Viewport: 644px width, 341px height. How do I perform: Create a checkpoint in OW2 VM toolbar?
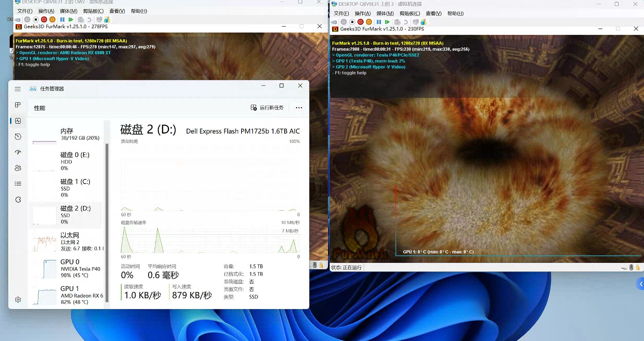(81, 20)
